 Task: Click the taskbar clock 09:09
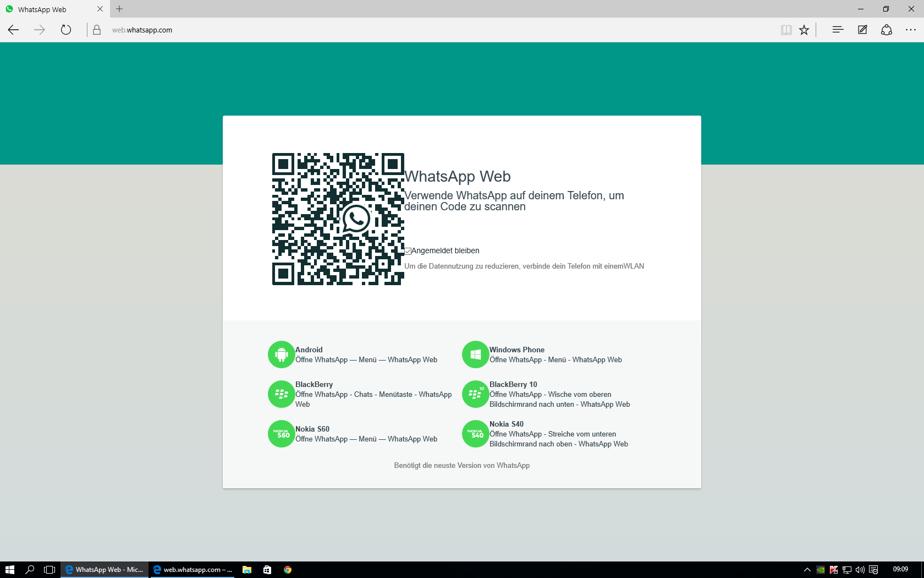[x=900, y=569]
